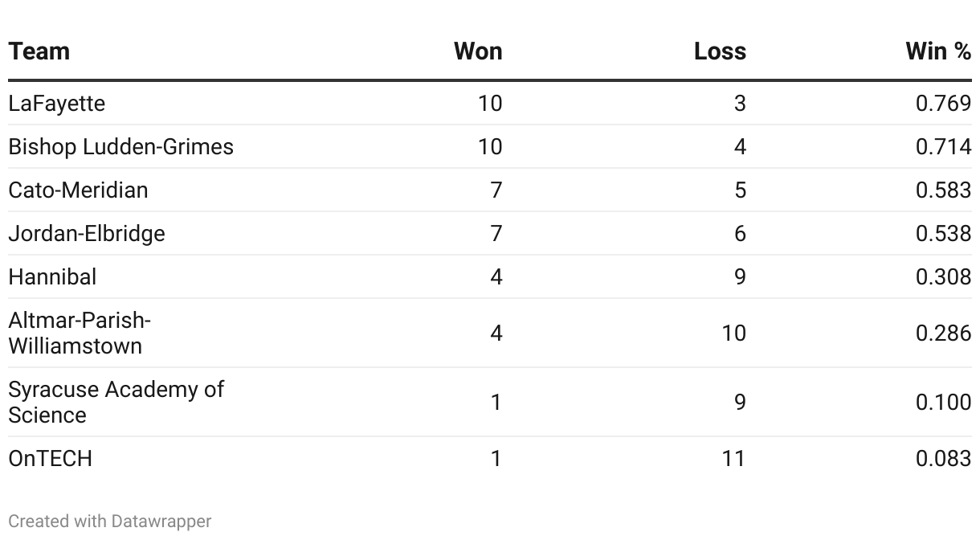980x540 pixels.
Task: Click the Win % column header
Action: pos(938,51)
